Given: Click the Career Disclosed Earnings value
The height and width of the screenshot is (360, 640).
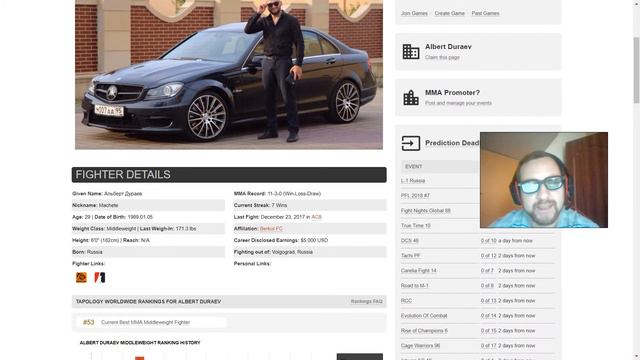Looking at the screenshot, I should click(314, 240).
